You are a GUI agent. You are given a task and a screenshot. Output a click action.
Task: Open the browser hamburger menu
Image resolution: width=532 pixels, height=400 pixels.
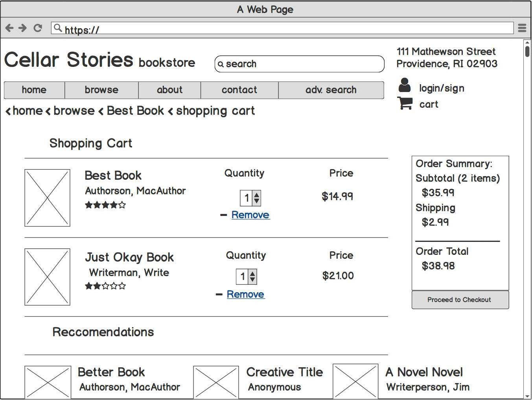click(x=522, y=28)
